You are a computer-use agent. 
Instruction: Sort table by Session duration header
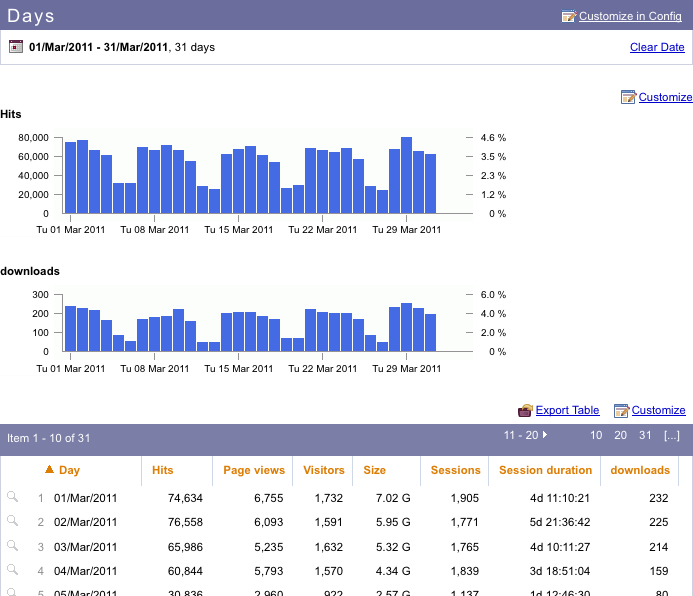pyautogui.click(x=545, y=470)
